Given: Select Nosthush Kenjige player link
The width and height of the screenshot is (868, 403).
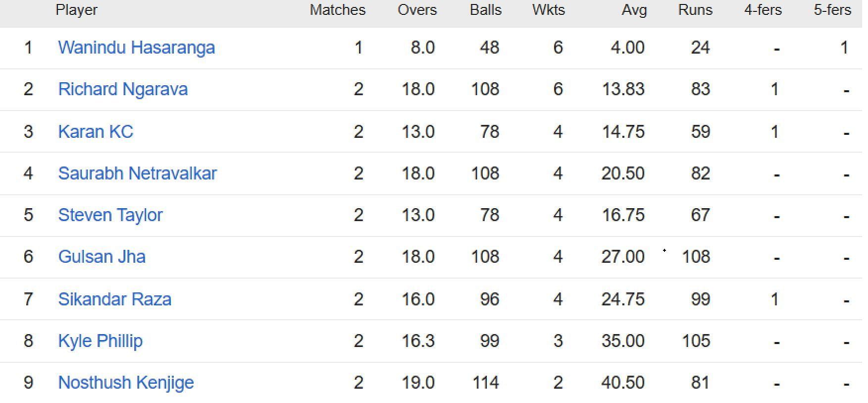Looking at the screenshot, I should pyautogui.click(x=126, y=383).
